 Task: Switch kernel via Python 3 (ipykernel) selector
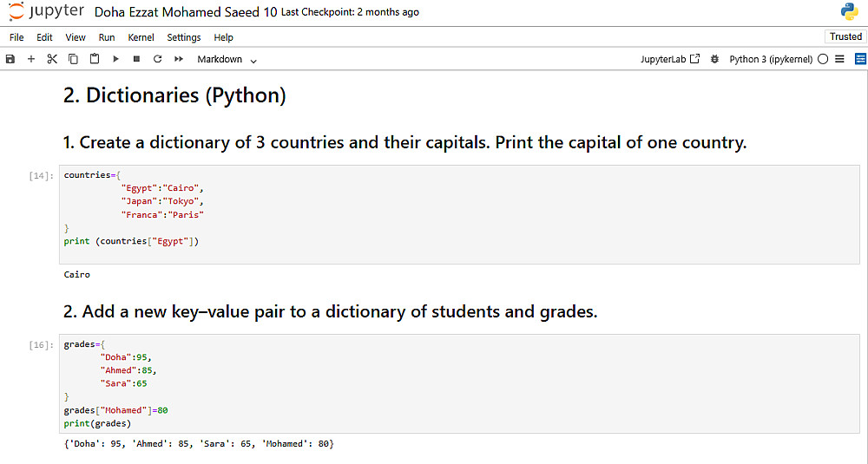pyautogui.click(x=771, y=59)
